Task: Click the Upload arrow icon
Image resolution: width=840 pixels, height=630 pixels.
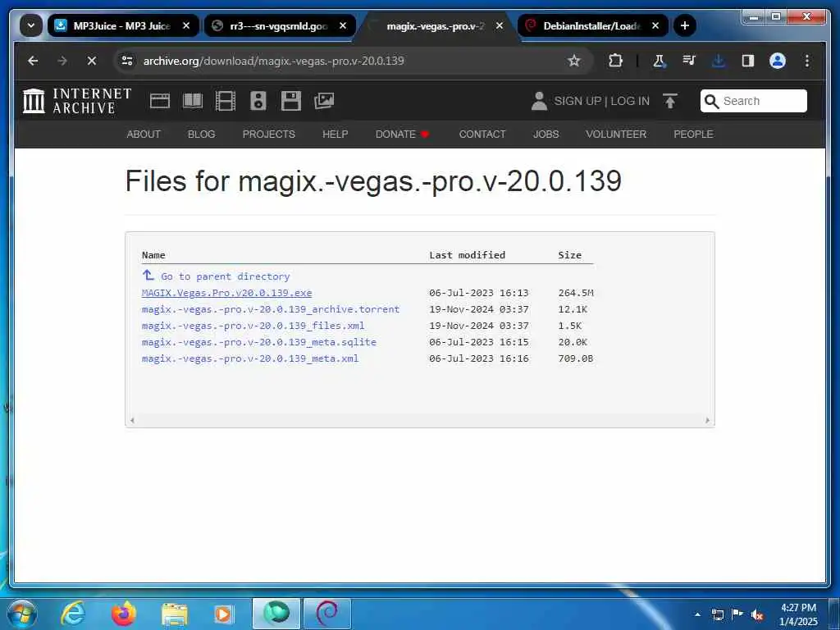Action: click(x=669, y=101)
